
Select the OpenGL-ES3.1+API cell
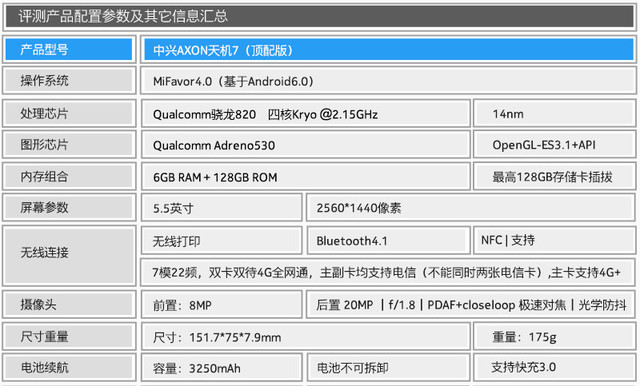(x=554, y=144)
